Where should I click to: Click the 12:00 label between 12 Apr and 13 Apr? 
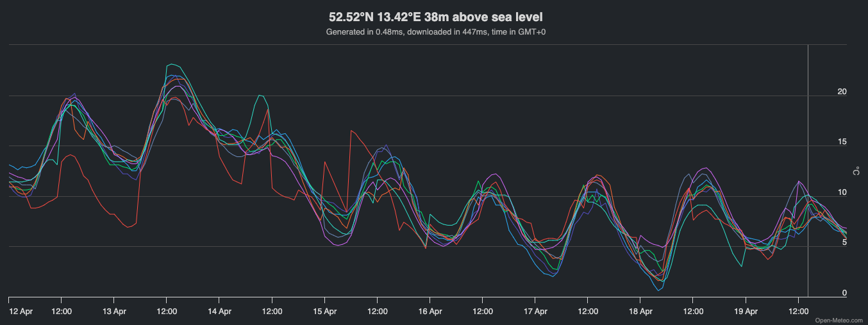coord(61,312)
